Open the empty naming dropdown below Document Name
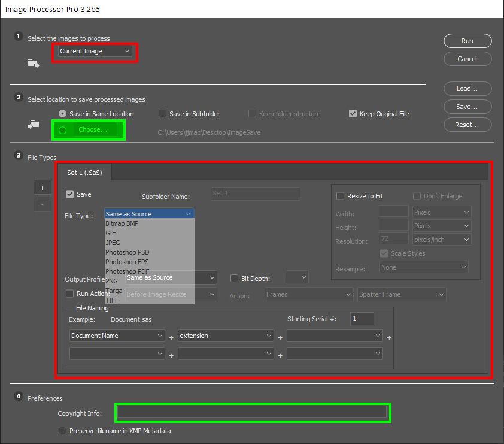This screenshot has height=444, width=504. tap(117, 354)
